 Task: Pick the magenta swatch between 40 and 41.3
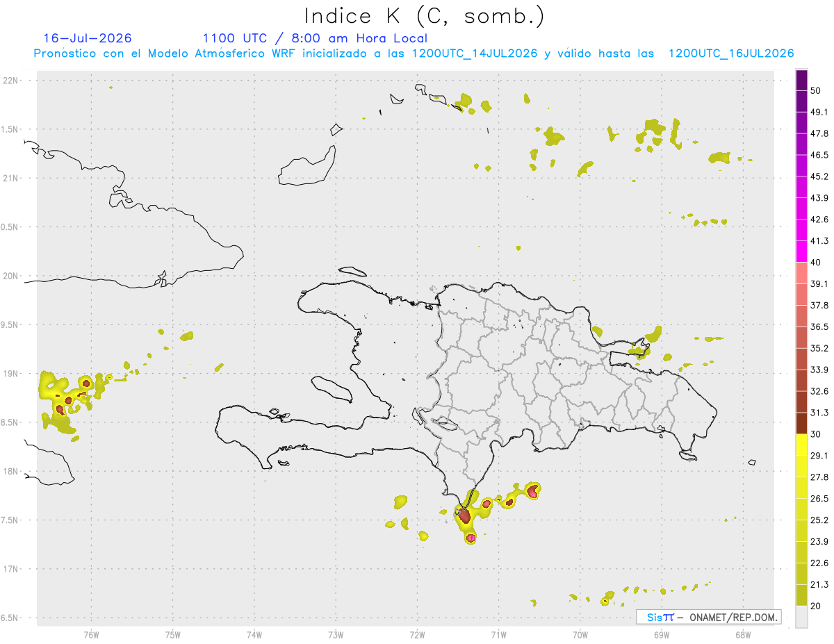(802, 251)
